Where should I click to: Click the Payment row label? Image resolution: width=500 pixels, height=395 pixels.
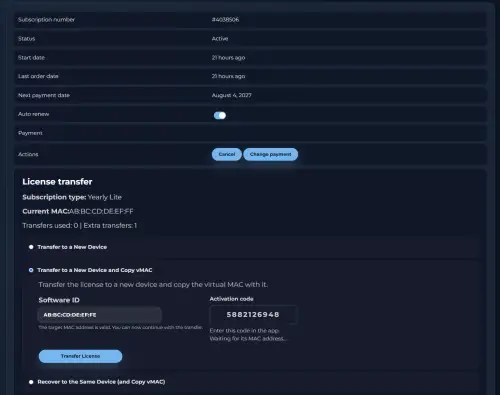point(30,133)
